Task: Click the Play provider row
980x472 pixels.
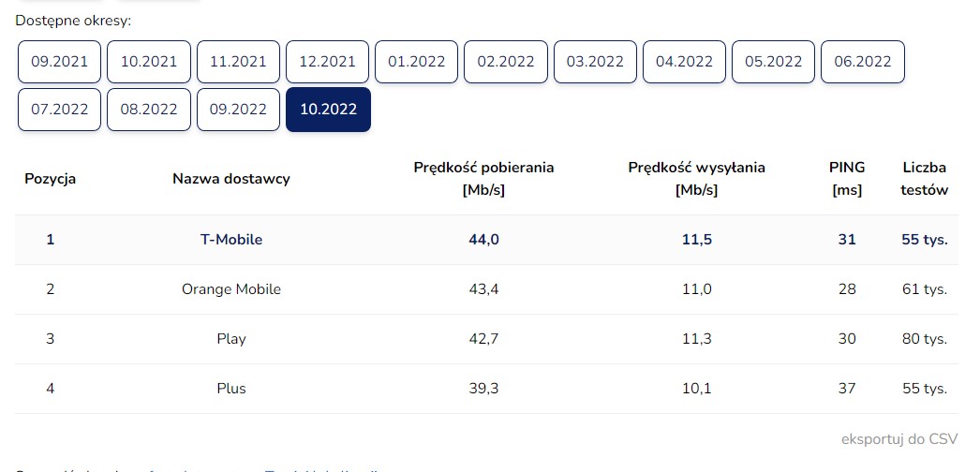Action: click(231, 339)
